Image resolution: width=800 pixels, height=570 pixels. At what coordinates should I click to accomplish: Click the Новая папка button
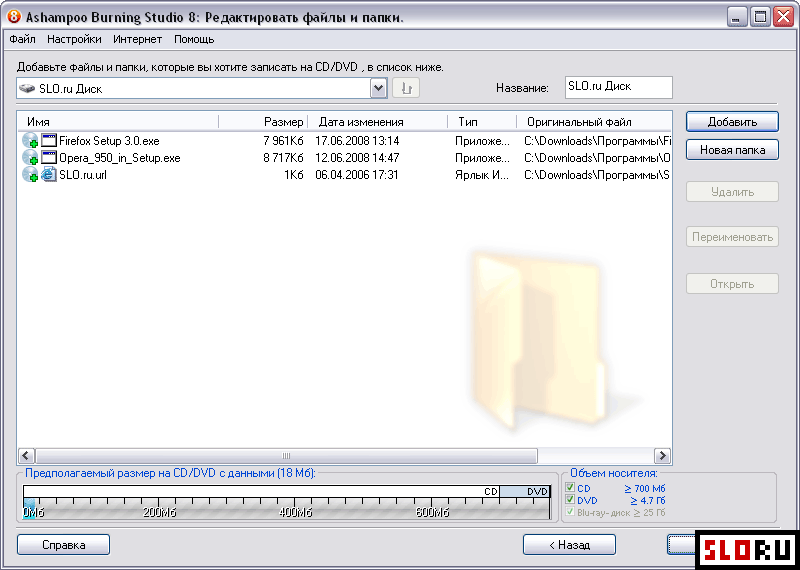[x=732, y=150]
